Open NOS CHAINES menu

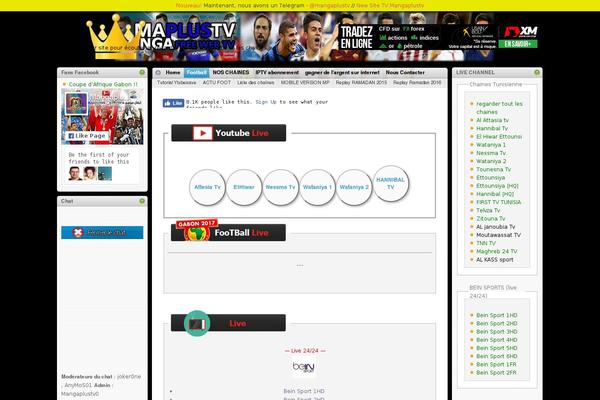click(x=231, y=72)
